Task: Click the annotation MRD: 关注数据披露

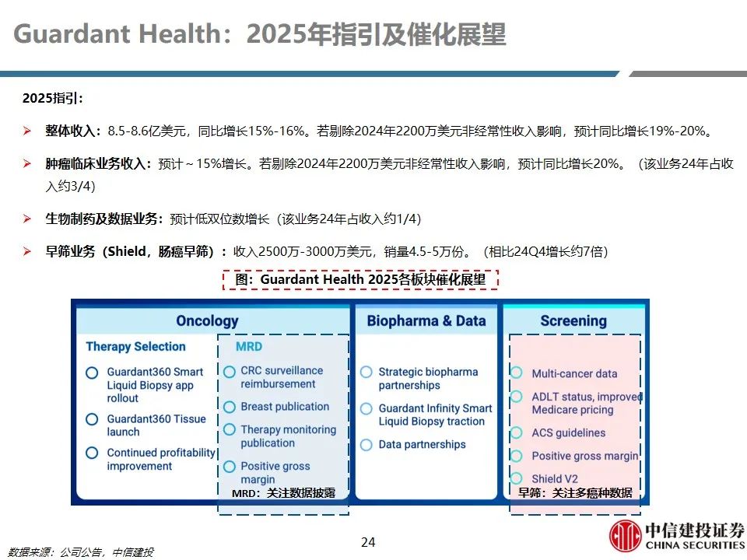Action: [x=283, y=493]
